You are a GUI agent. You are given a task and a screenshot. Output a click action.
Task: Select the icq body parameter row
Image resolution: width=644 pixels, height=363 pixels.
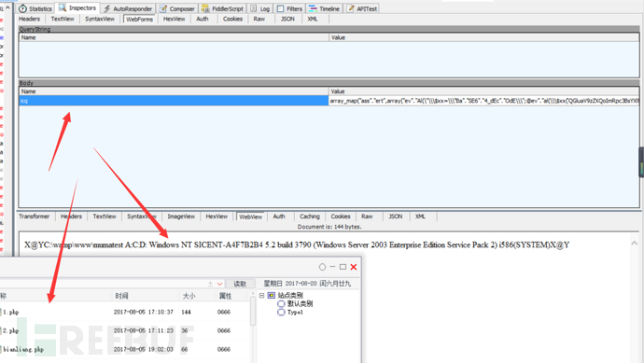(x=174, y=101)
